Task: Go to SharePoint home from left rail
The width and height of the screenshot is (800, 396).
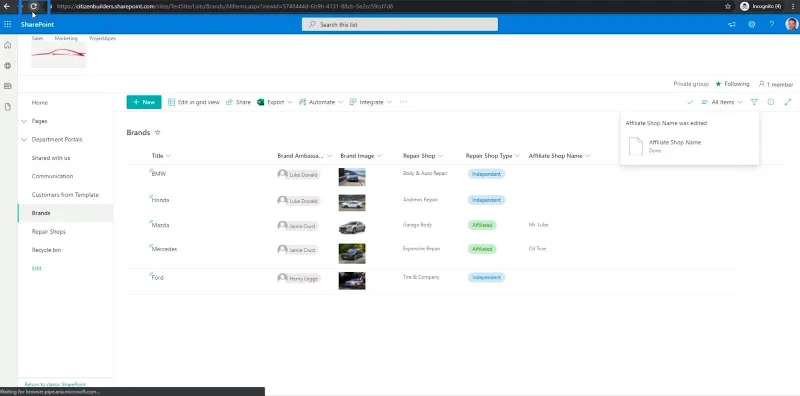Action: (8, 45)
